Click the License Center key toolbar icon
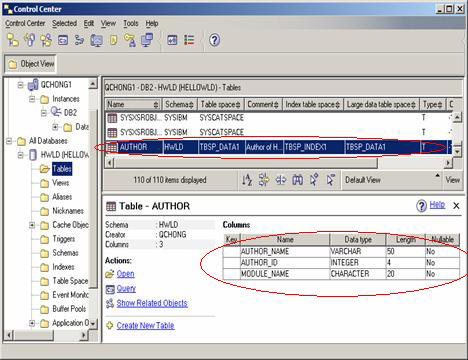This screenshot has width=468, height=360. [x=130, y=40]
